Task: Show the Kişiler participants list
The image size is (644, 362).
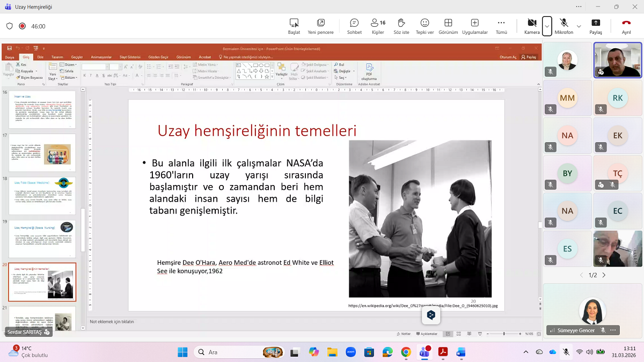Action: (x=378, y=26)
